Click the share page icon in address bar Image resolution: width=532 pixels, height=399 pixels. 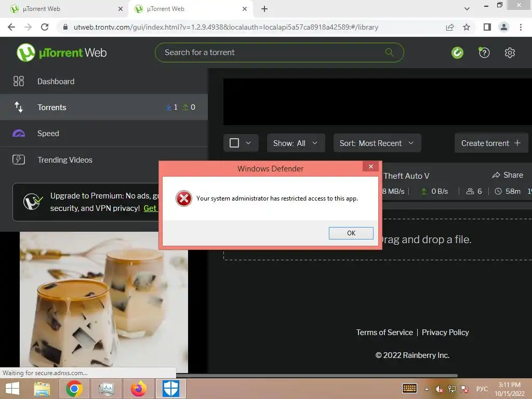click(x=450, y=27)
